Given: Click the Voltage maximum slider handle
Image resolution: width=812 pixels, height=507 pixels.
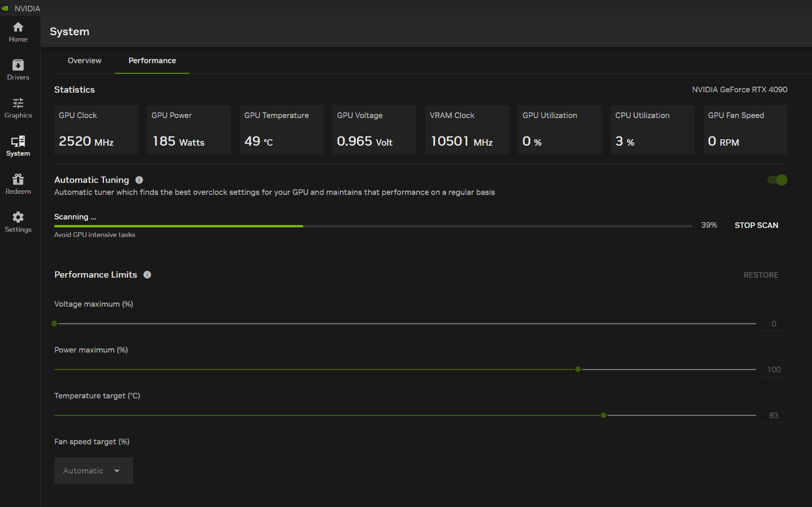Looking at the screenshot, I should (55, 324).
